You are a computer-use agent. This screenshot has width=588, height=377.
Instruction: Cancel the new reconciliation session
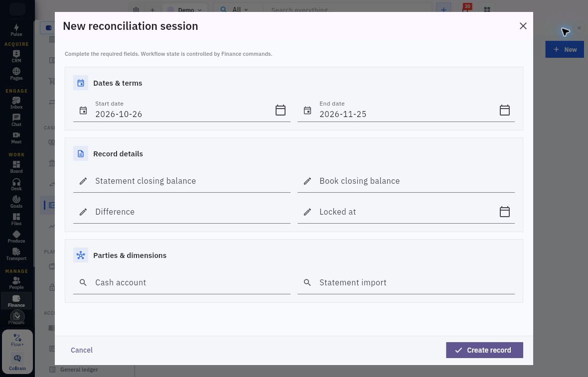pos(82,350)
